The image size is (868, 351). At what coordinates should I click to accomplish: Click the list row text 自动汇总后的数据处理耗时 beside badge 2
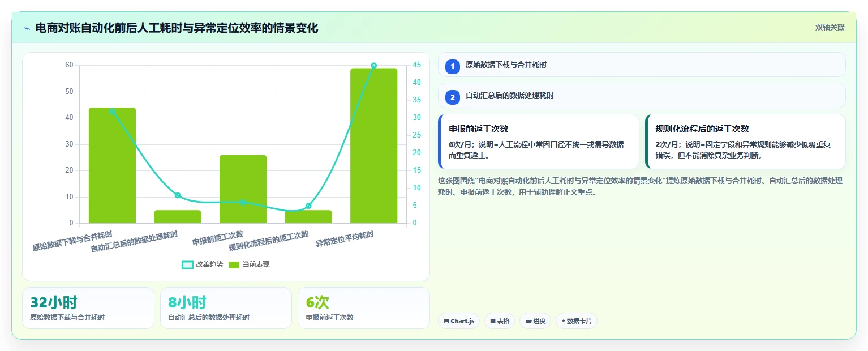pyautogui.click(x=510, y=96)
